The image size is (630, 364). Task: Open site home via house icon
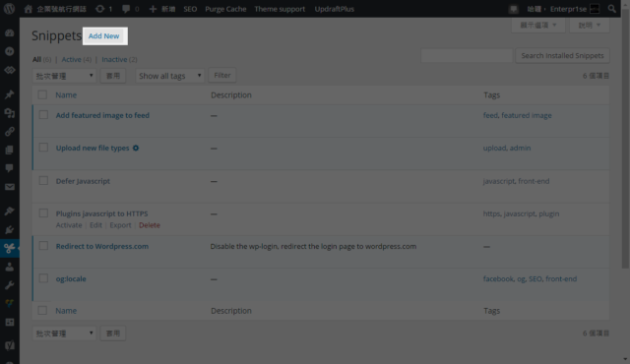[x=28, y=9]
